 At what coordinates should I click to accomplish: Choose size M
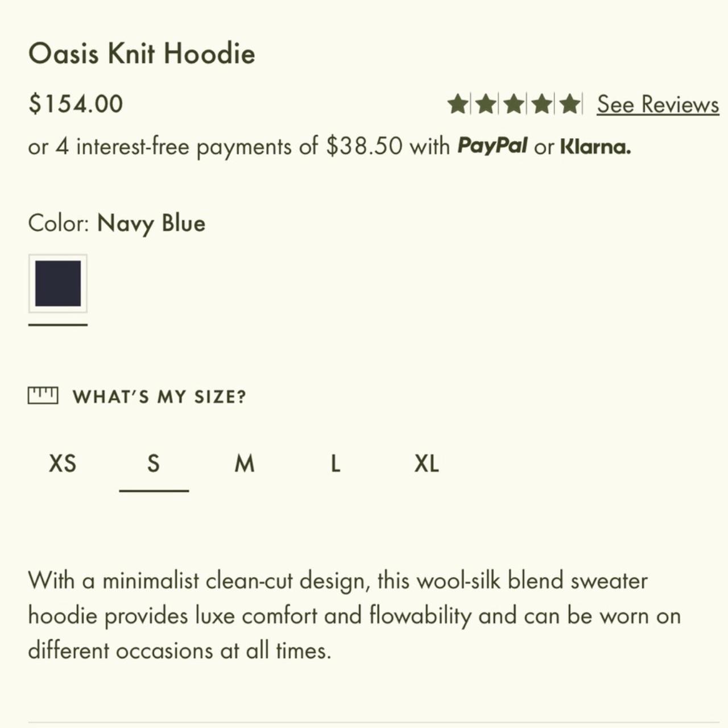pyautogui.click(x=245, y=464)
